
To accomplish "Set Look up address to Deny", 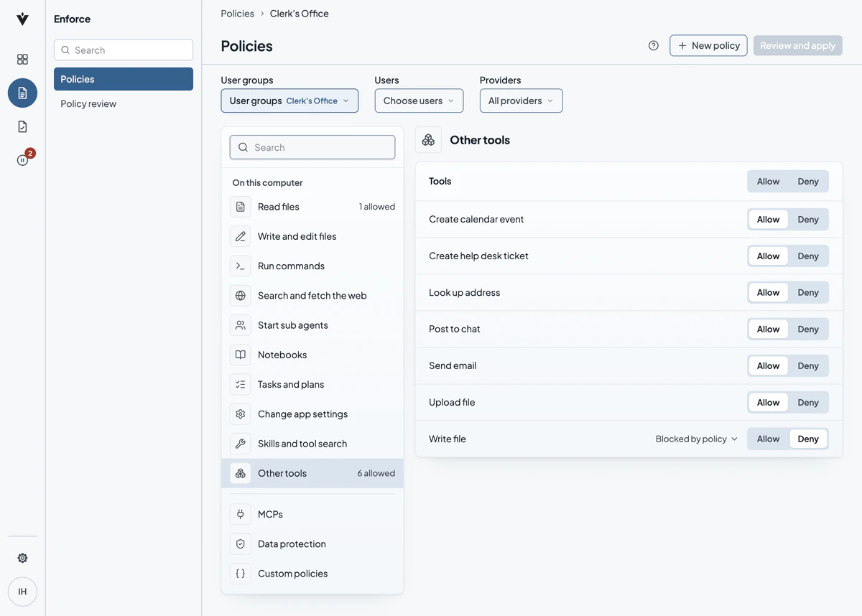I will pos(808,292).
